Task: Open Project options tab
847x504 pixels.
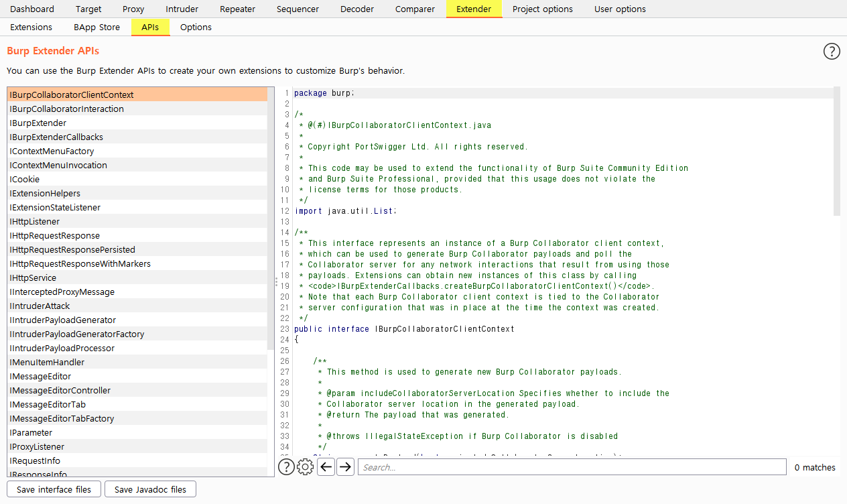Action: [x=543, y=9]
